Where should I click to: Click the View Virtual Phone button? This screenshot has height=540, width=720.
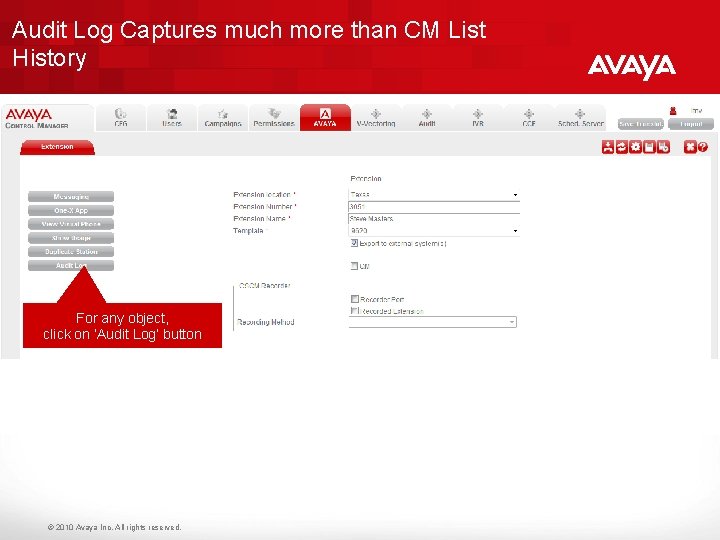pos(71,224)
